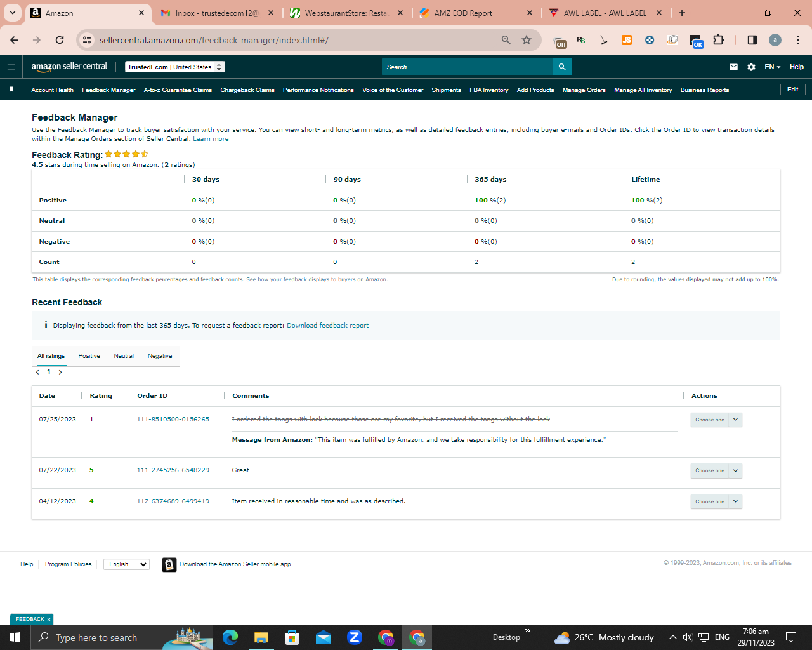Switch to the Negative ratings tab
The width and height of the screenshot is (812, 650).
pyautogui.click(x=160, y=356)
